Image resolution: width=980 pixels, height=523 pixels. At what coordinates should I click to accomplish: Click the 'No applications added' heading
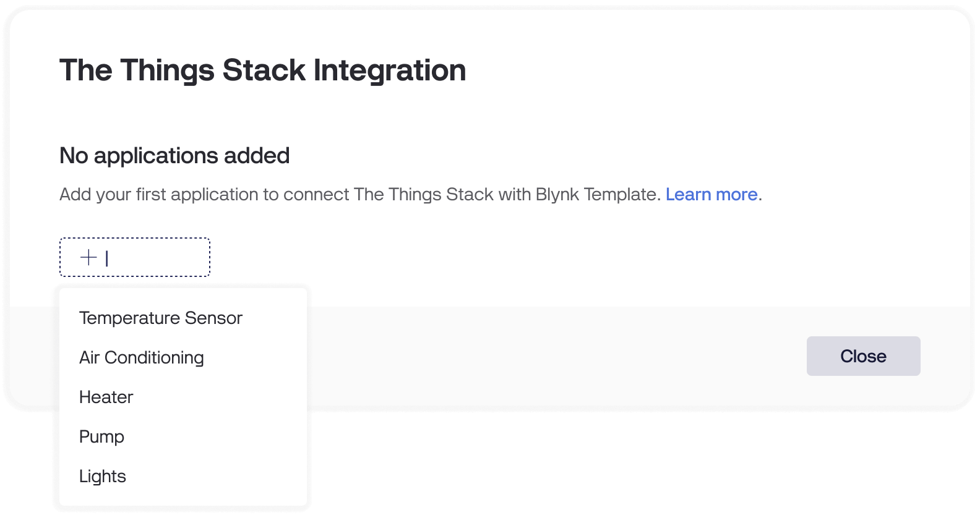174,155
